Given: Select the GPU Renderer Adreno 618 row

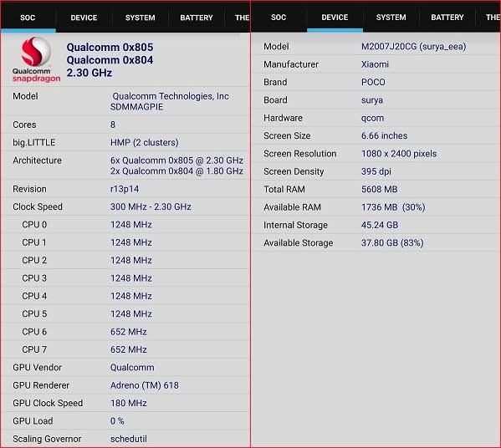Looking at the screenshot, I should click(x=125, y=385).
